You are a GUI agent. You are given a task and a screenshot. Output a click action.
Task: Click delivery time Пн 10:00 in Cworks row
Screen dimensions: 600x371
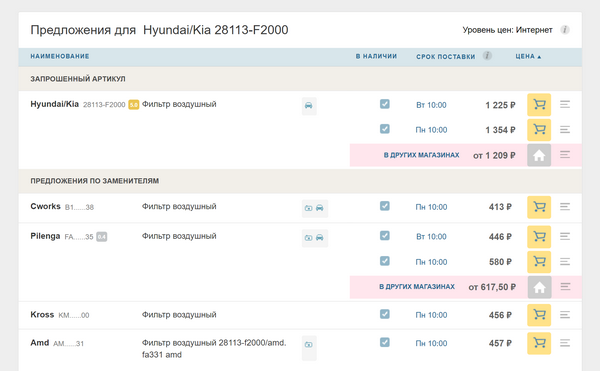pos(431,207)
